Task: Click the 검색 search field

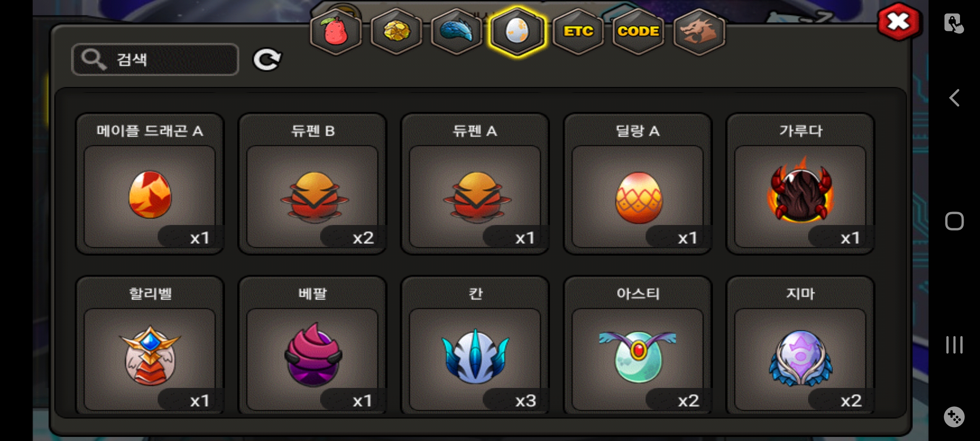Action: click(155, 60)
